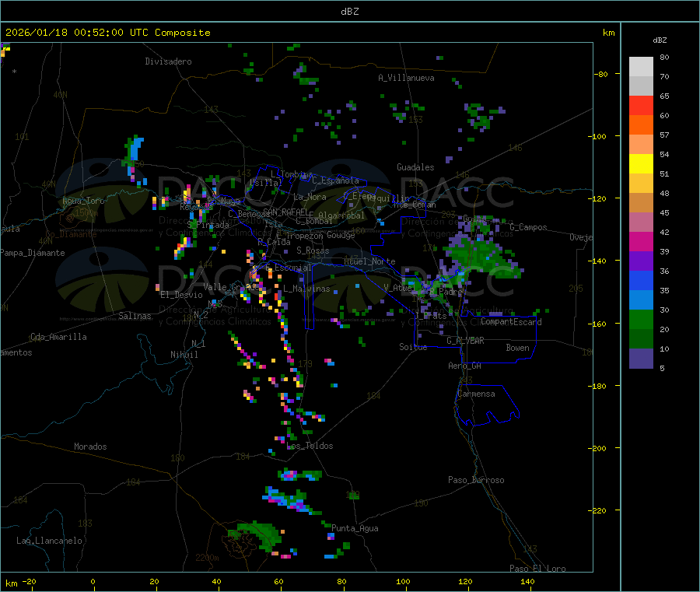Click the A_Villanueva map label
700x592 pixels.
point(406,78)
